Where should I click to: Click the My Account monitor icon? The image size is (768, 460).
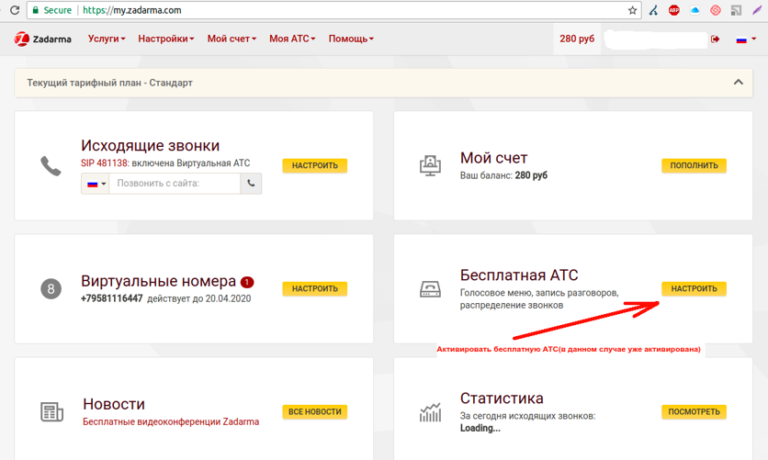pos(430,166)
